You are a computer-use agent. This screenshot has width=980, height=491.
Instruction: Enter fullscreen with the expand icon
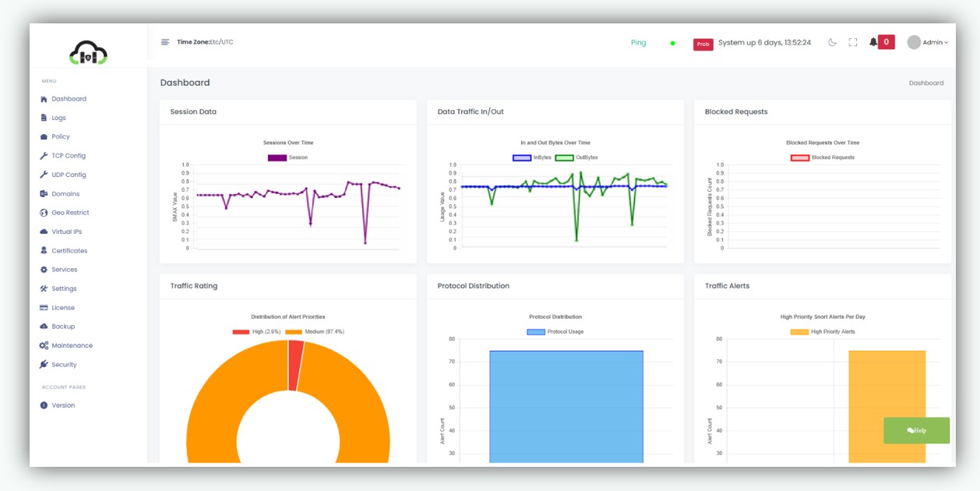[853, 42]
